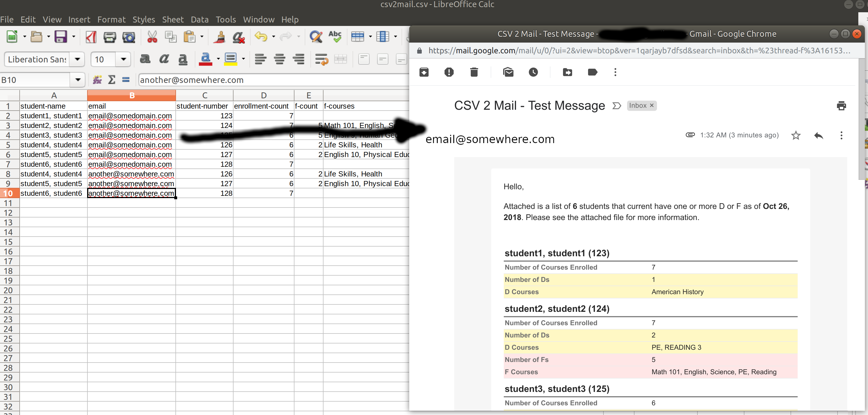The width and height of the screenshot is (868, 415).
Task: Open the Data menu
Action: (x=199, y=20)
